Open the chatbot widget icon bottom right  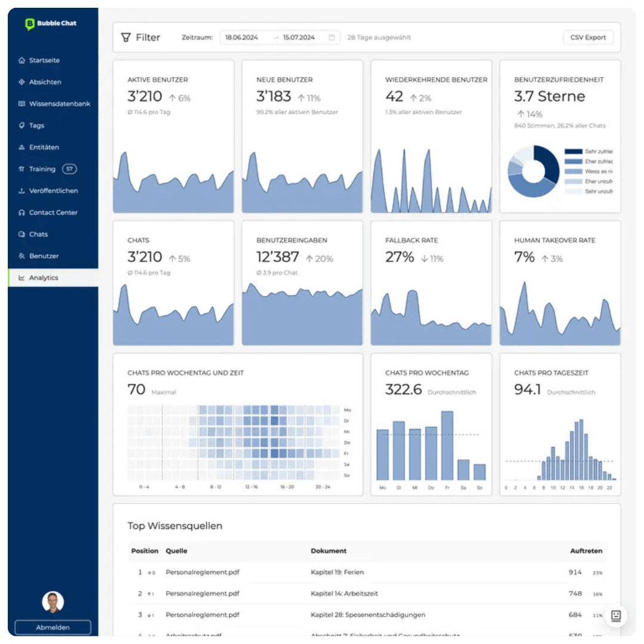coord(616,616)
